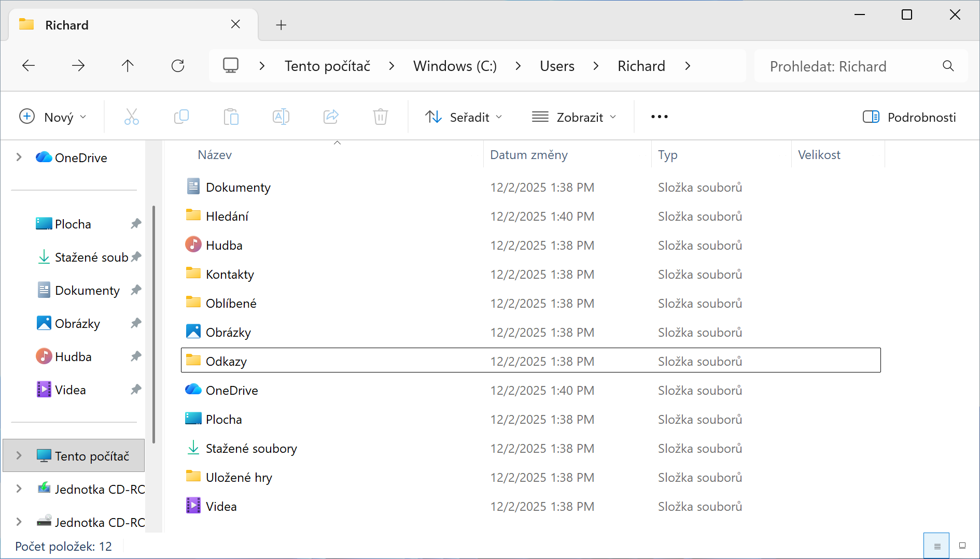This screenshot has height=559, width=980.
Task: Delete the Odkazy folder using trash icon
Action: tap(381, 117)
